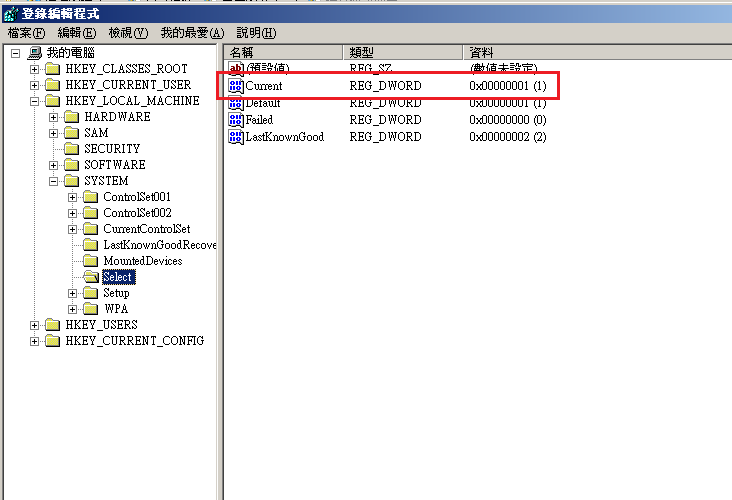Click the ControlSet002 folder icon
The image size is (732, 500).
point(91,213)
